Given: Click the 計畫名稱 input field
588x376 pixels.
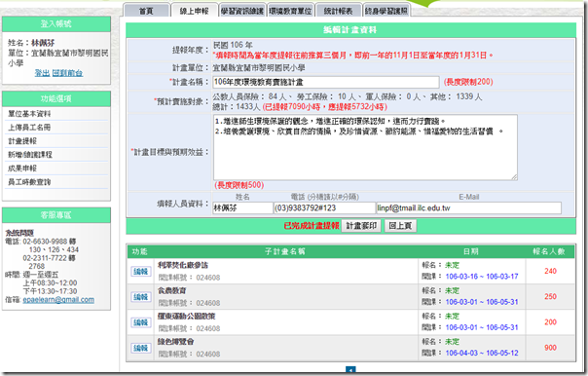Looking at the screenshot, I should coord(326,82).
